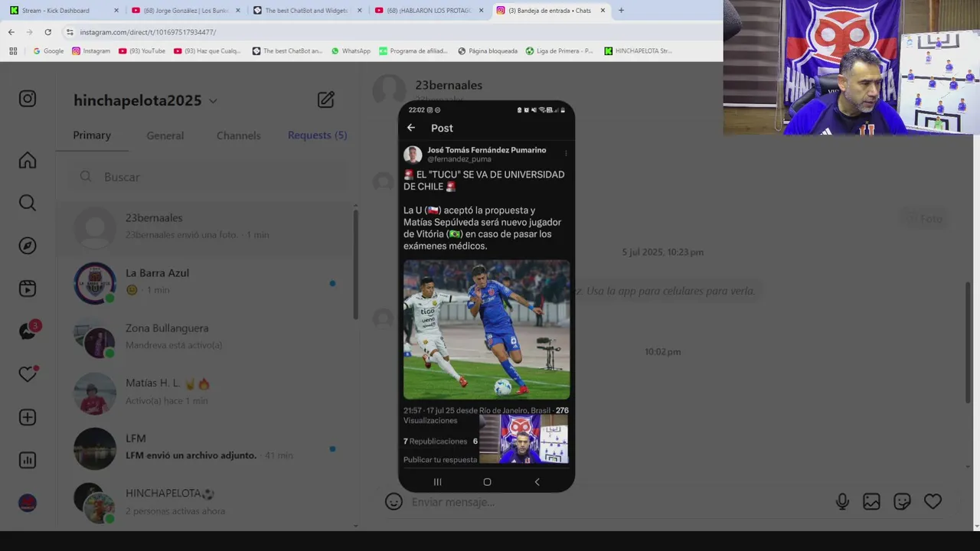
Task: Click the Instagram logo icon in the sidebar
Action: 28,99
